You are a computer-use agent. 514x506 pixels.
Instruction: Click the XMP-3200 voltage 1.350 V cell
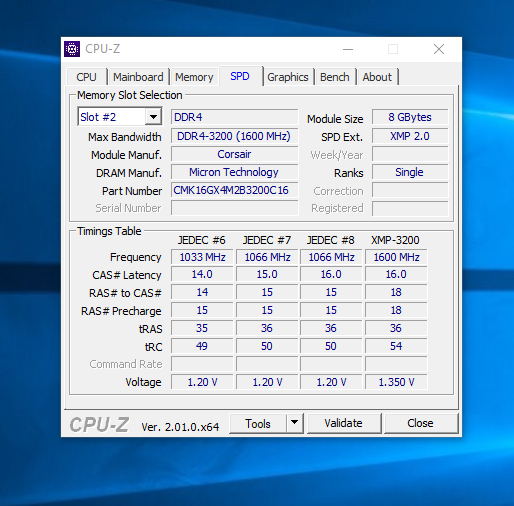[x=396, y=382]
